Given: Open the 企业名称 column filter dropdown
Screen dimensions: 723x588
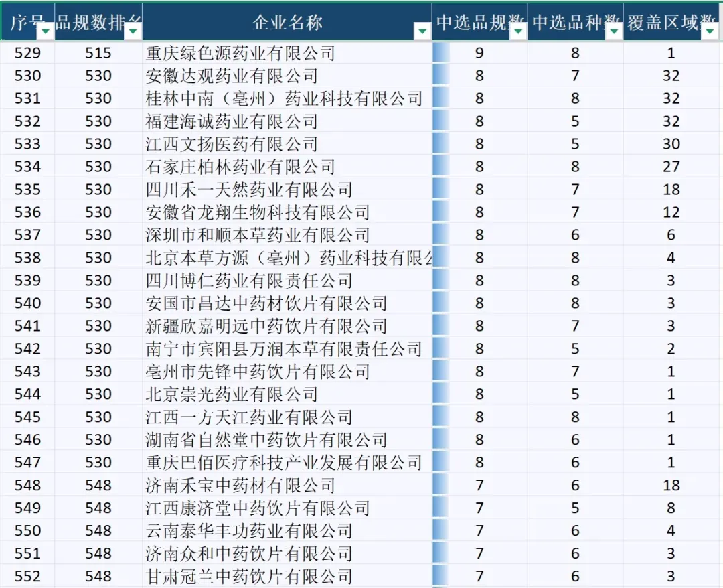Looking at the screenshot, I should pos(422,31).
